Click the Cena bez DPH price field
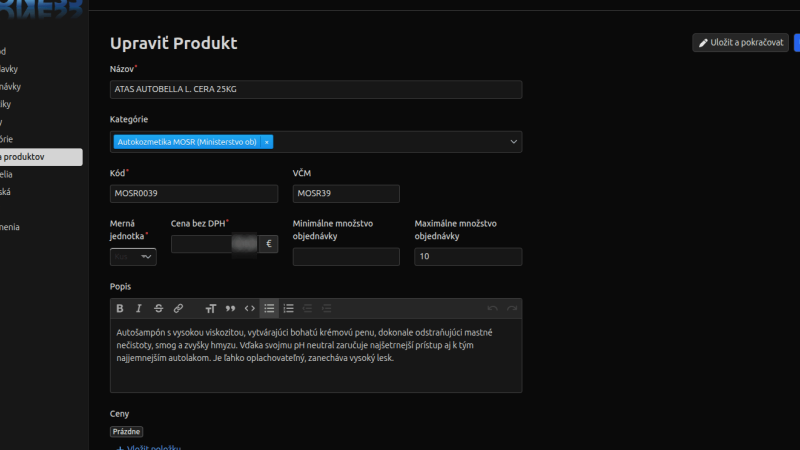Viewport: 800px width, 450px height. (214, 244)
